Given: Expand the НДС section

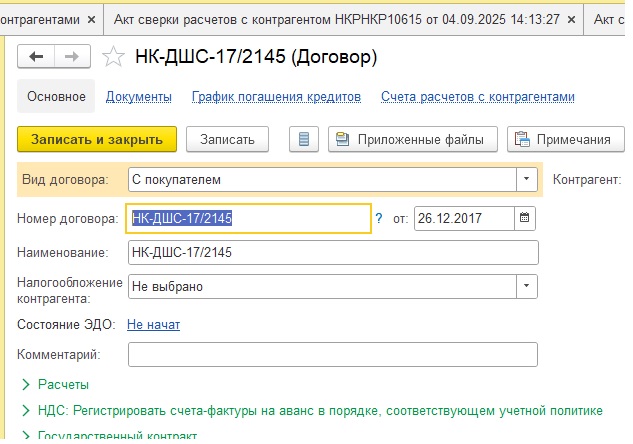Looking at the screenshot, I should [312, 411].
